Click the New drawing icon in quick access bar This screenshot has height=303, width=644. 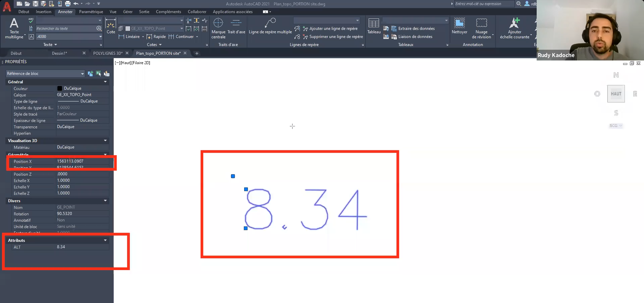pyautogui.click(x=19, y=4)
